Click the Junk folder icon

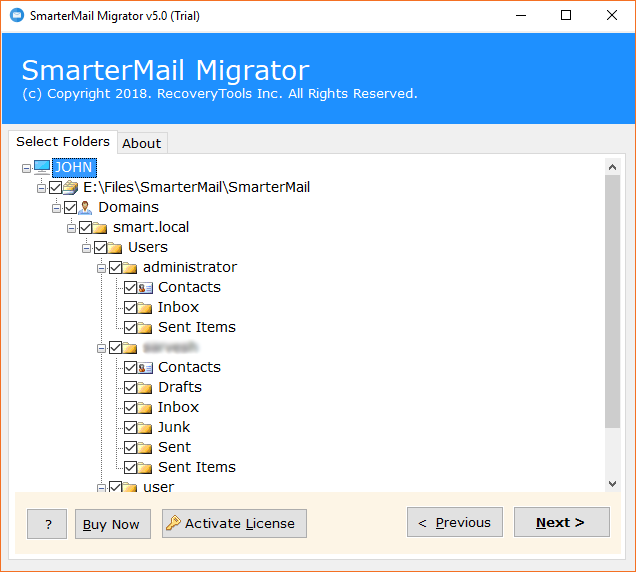click(145, 427)
